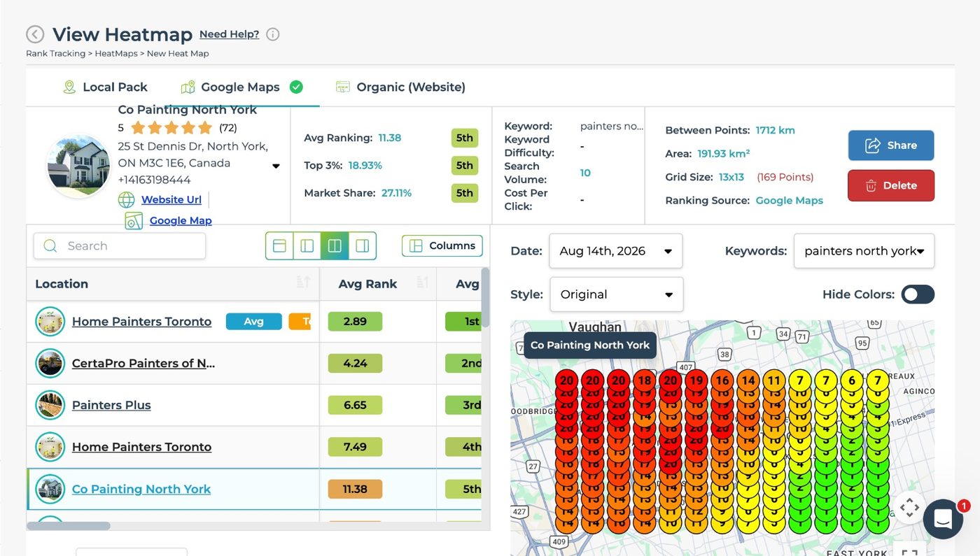Click the 6.65 average rank badge

coord(355,406)
